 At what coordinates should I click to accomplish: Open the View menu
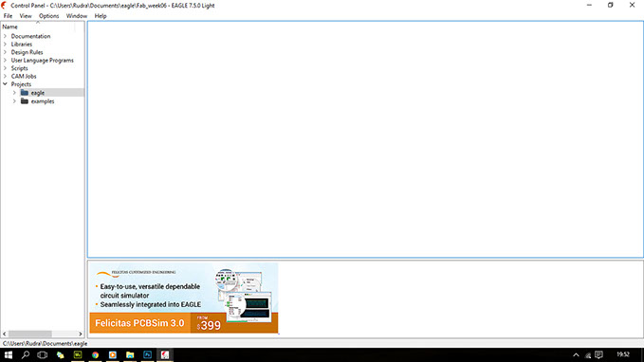click(x=26, y=16)
